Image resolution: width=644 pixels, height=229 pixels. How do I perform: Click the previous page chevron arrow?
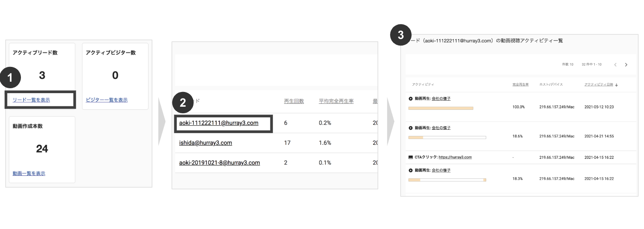615,65
